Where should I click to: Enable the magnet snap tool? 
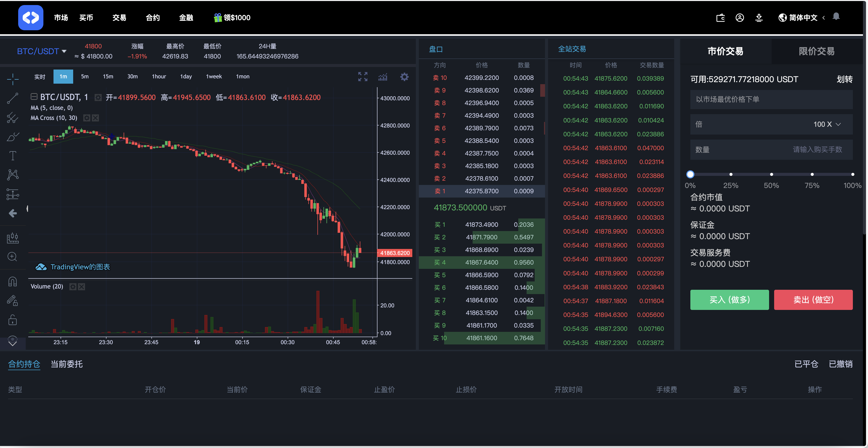(x=12, y=281)
